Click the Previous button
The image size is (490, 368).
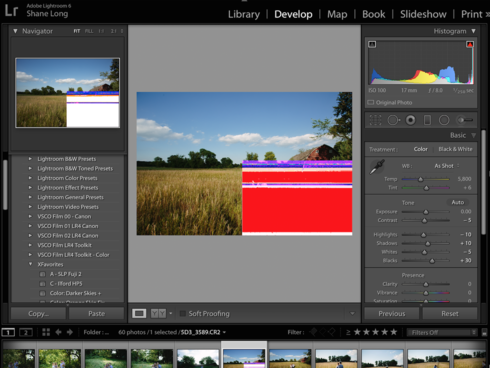pyautogui.click(x=392, y=314)
